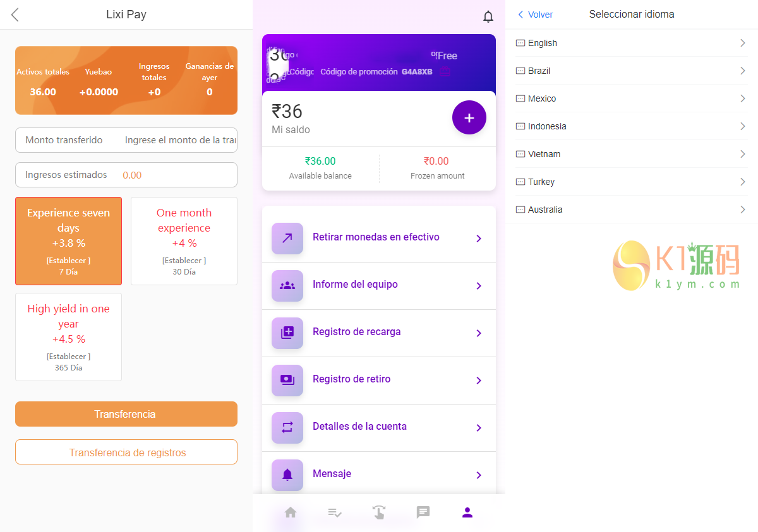This screenshot has height=532, width=758.
Task: Open the checklist tab in the bottom navigation
Action: [335, 512]
